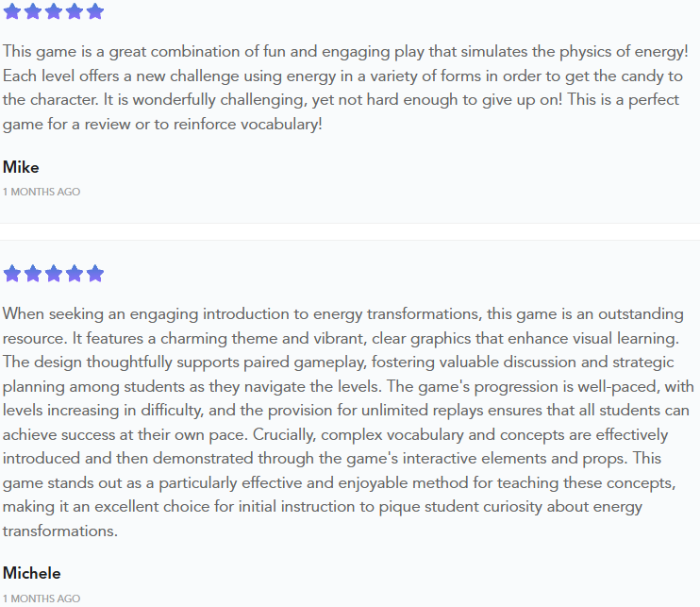Click the word 'transformations.' ending Michele's review
The height and width of the screenshot is (607, 700).
[x=60, y=531]
